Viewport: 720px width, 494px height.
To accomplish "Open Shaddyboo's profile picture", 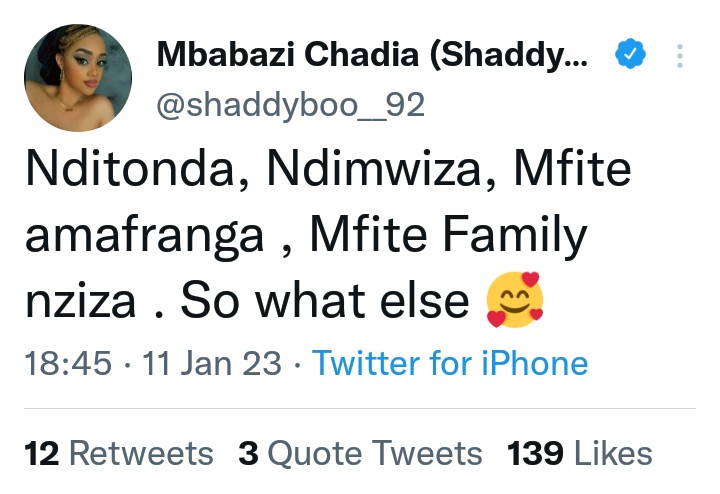I will click(77, 78).
